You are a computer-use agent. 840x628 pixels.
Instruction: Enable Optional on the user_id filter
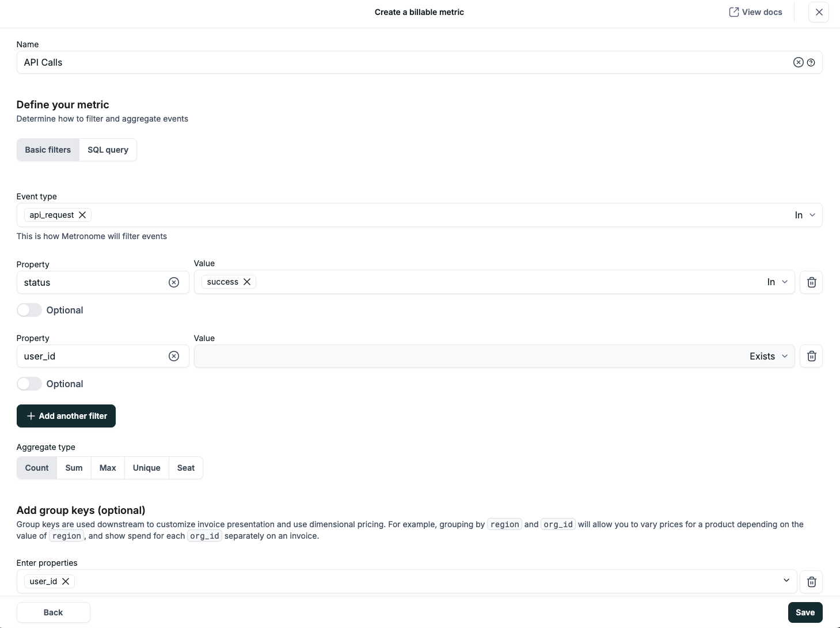click(x=29, y=384)
